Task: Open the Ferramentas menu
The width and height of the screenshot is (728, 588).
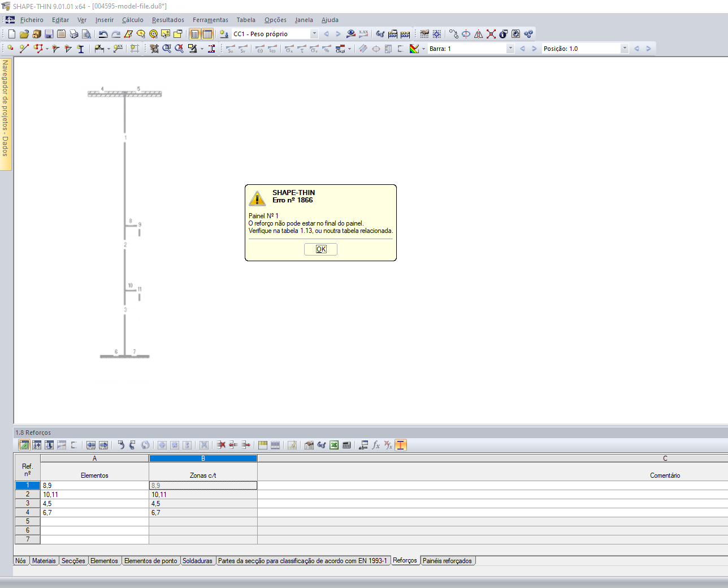Action: 210,20
